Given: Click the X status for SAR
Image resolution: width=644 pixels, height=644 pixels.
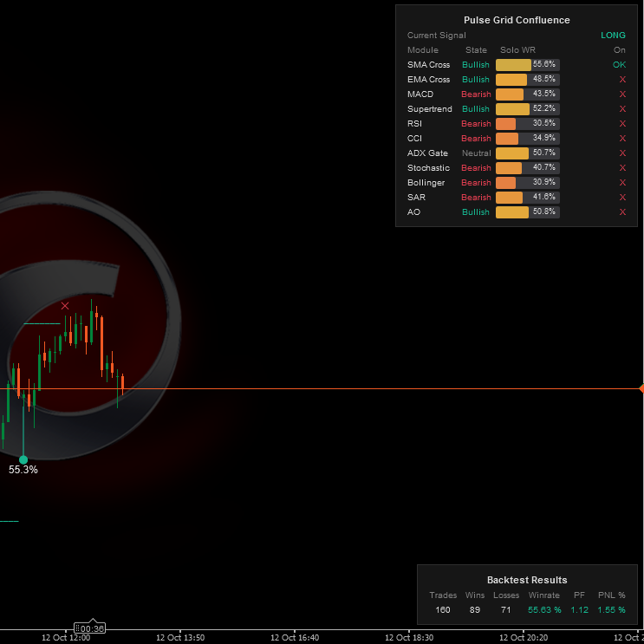Looking at the screenshot, I should 622,197.
